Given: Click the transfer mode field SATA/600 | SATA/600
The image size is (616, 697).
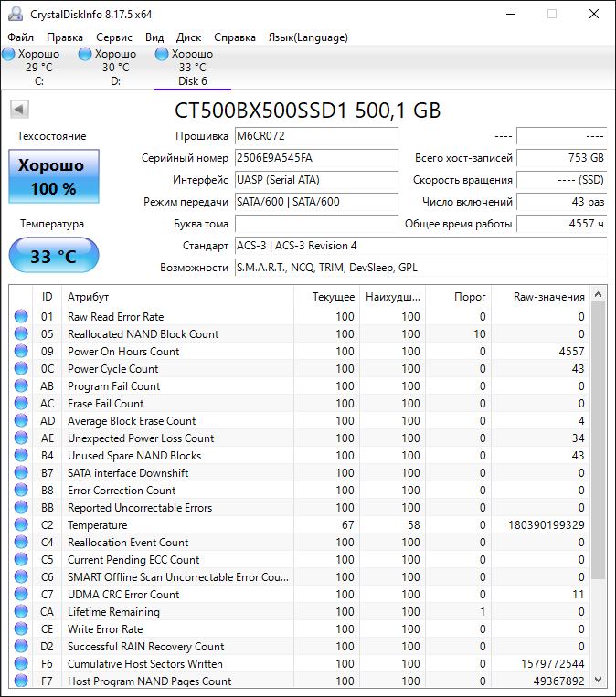Looking at the screenshot, I should pyautogui.click(x=316, y=202).
